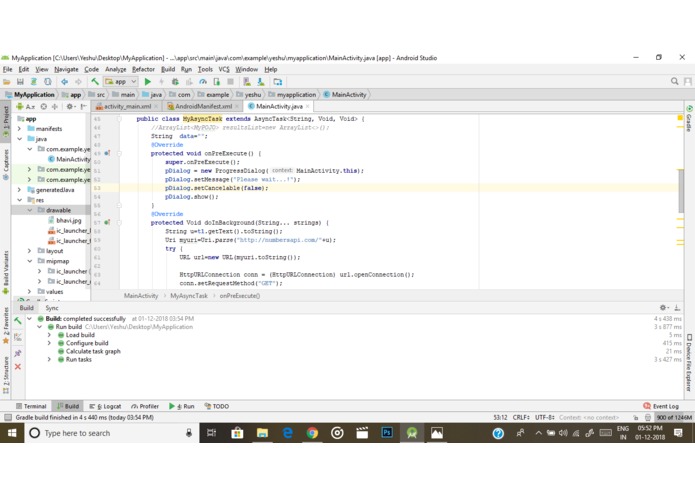Switch to the activity_main.xml tab
Image resolution: width=695 pixels, height=494 pixels.
click(127, 106)
